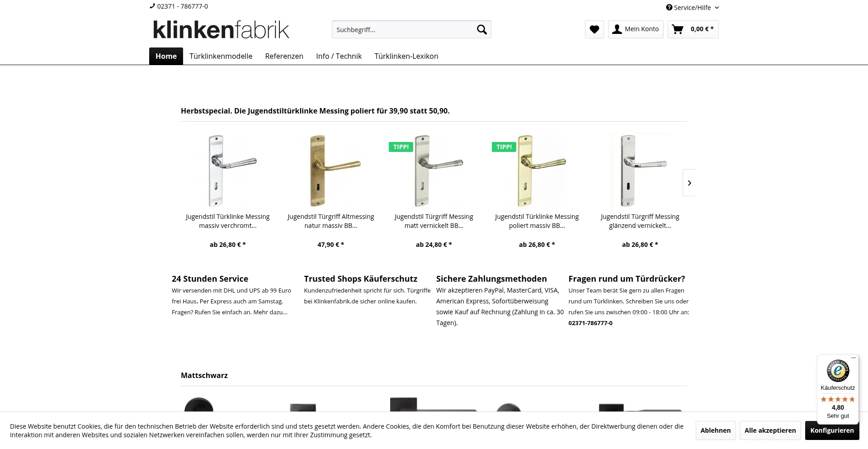Click the Trusted Shops badge seal
Viewport: 868px width, 449px height.
coord(837,371)
